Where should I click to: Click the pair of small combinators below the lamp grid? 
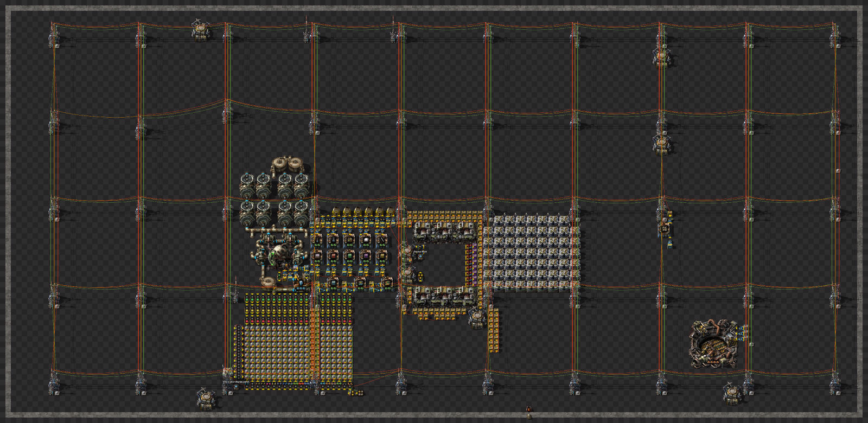pos(356,393)
